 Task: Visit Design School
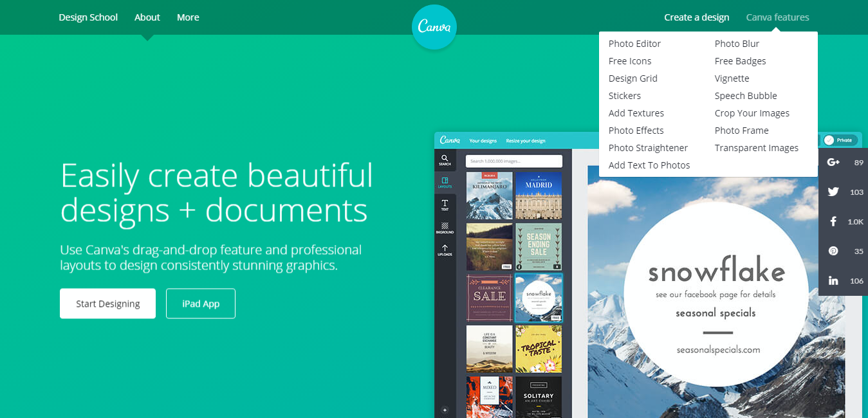(x=88, y=17)
